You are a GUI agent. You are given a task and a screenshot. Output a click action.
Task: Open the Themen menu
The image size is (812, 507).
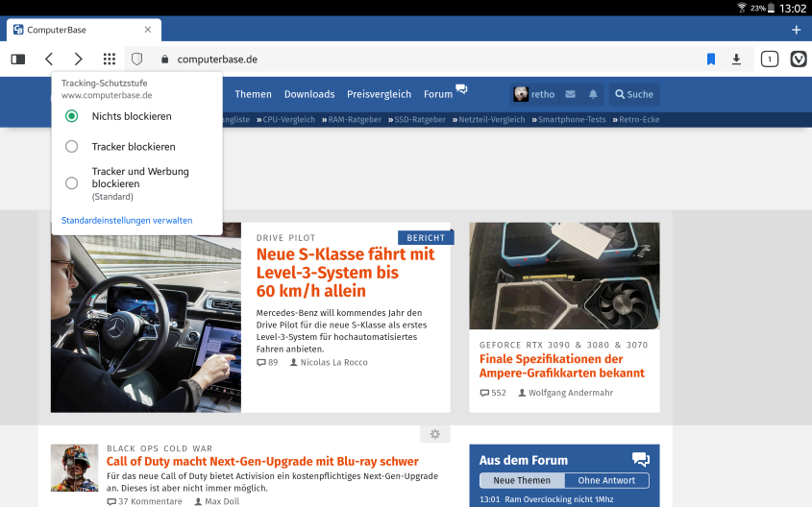click(253, 94)
